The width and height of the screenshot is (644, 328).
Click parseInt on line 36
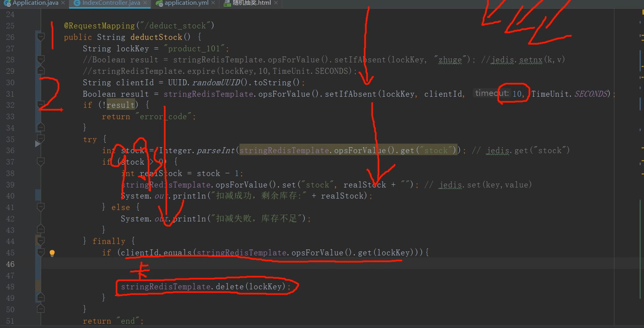(216, 150)
